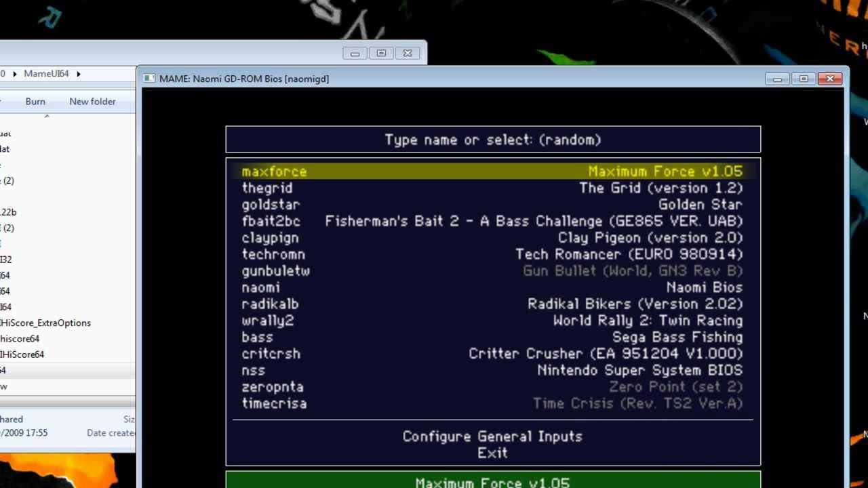868x488 pixels.
Task: Pick critcrsh Critter Crusher entry
Action: click(492, 354)
